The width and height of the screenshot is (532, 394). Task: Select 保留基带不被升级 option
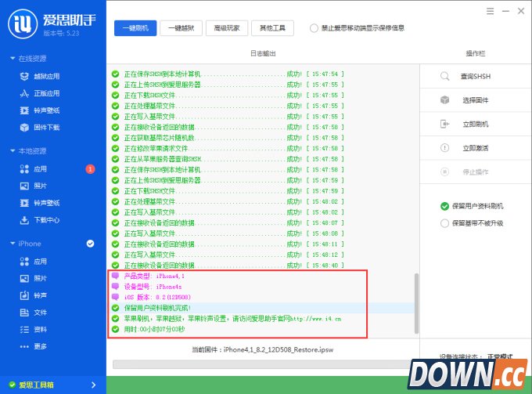[444, 222]
